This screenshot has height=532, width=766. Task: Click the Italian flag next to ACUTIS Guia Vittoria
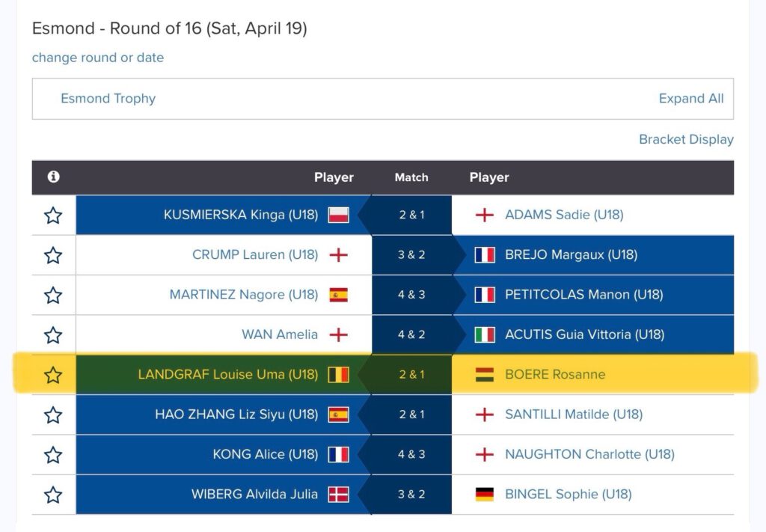click(485, 334)
